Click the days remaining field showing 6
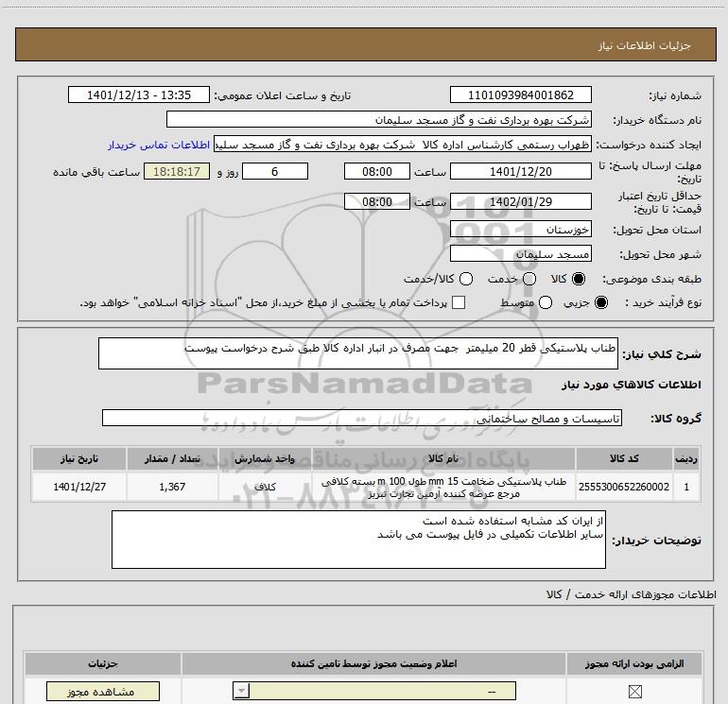Screen dimensions: 728x704 275,171
